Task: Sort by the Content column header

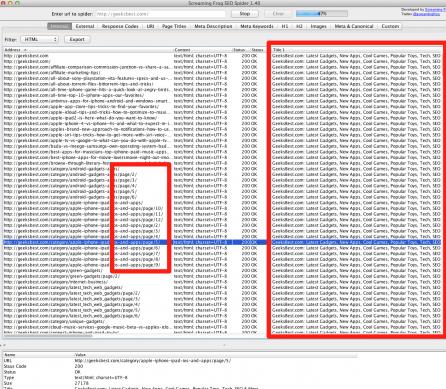Action: click(202, 50)
